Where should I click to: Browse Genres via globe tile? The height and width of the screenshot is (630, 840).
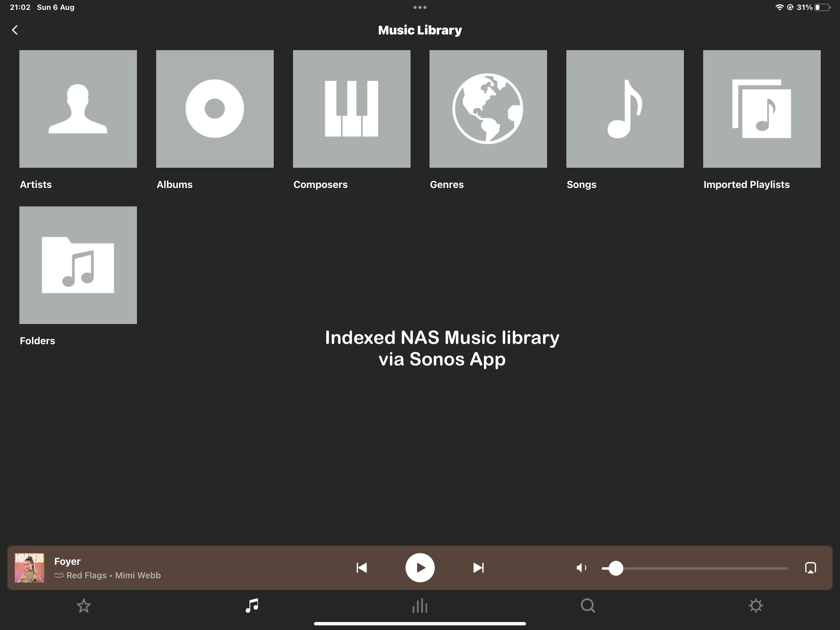[x=488, y=109]
